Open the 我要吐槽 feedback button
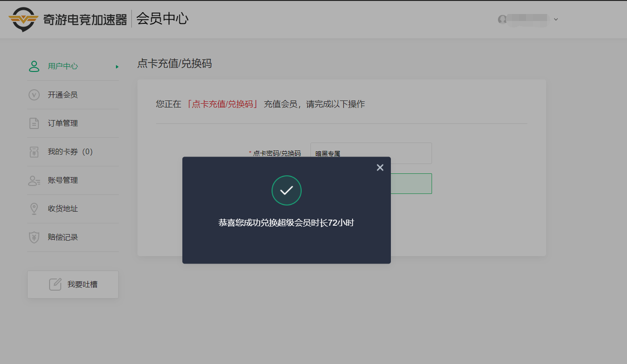Viewport: 627px width, 364px height. click(x=73, y=284)
